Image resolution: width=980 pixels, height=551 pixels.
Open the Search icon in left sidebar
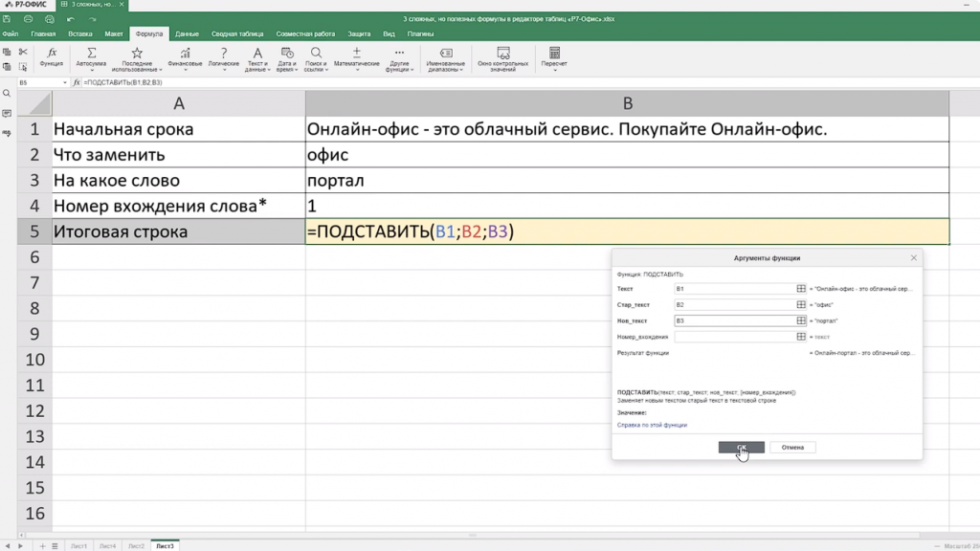[x=7, y=94]
